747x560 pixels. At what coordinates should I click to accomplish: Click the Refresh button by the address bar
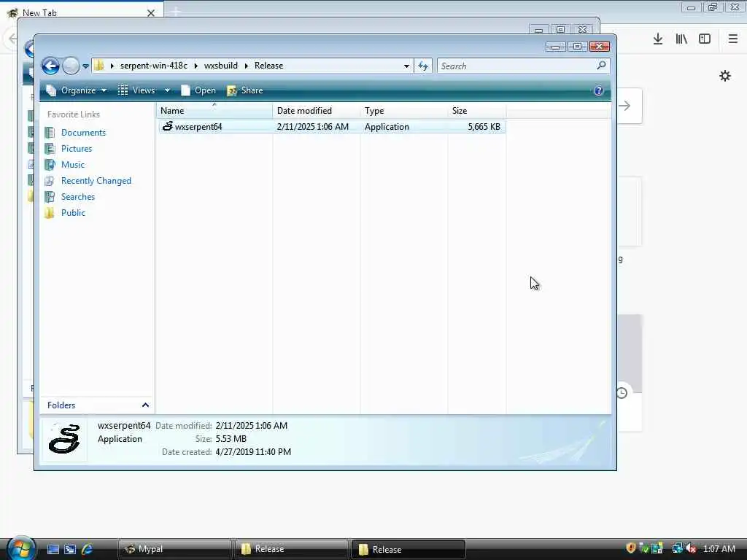pos(423,66)
